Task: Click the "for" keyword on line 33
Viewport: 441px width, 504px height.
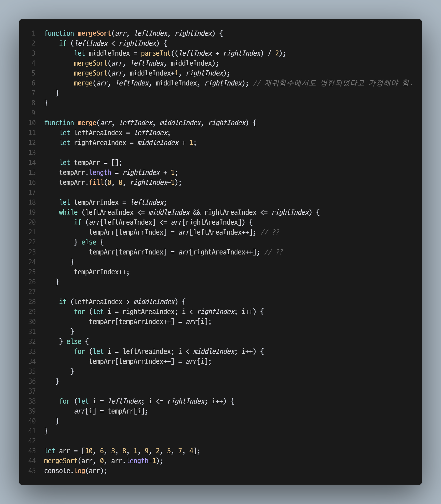Action: pos(79,351)
